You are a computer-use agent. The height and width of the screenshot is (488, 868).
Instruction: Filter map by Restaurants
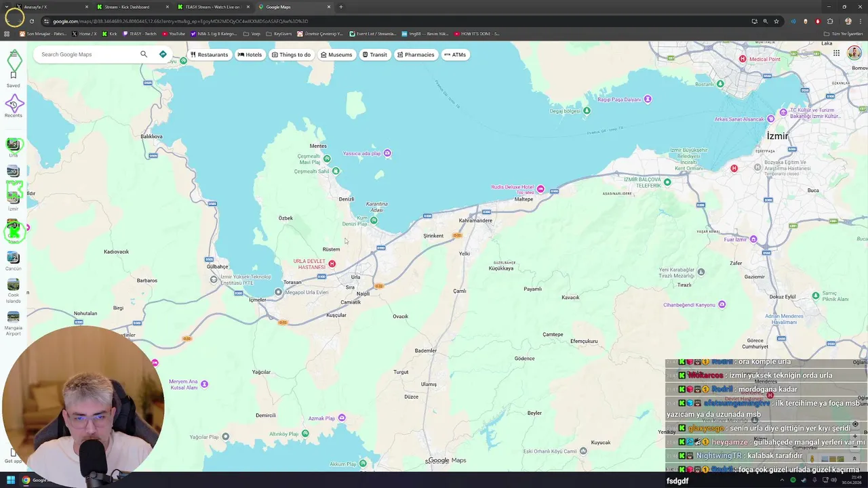click(x=209, y=54)
